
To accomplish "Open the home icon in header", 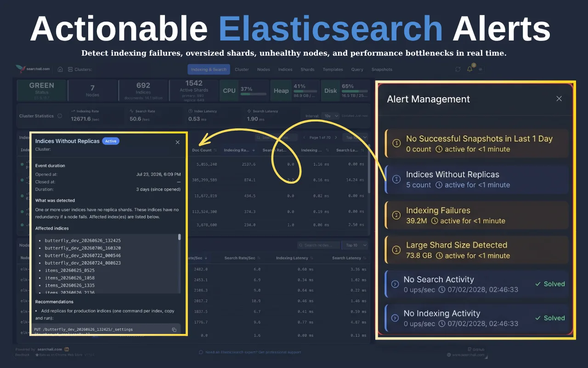I will [60, 69].
